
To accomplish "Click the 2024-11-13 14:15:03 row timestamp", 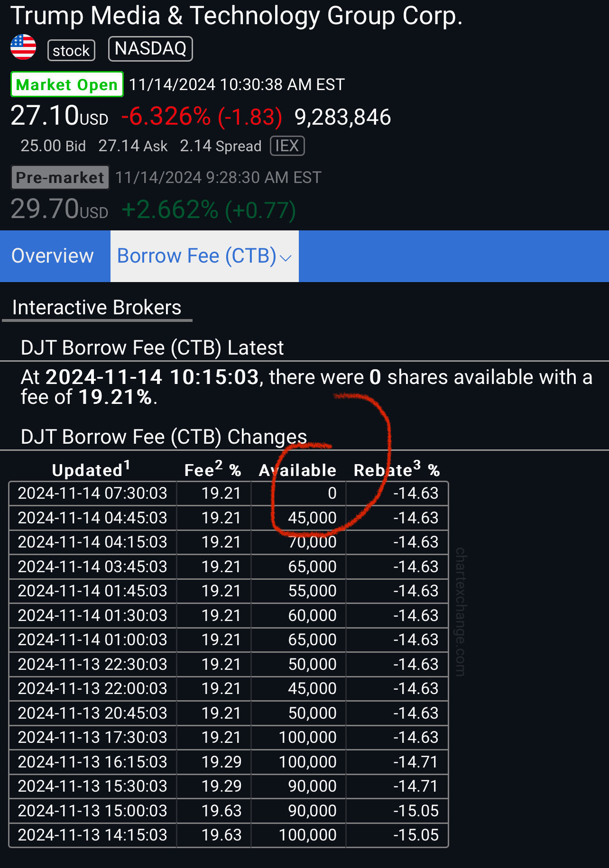I will [x=92, y=835].
